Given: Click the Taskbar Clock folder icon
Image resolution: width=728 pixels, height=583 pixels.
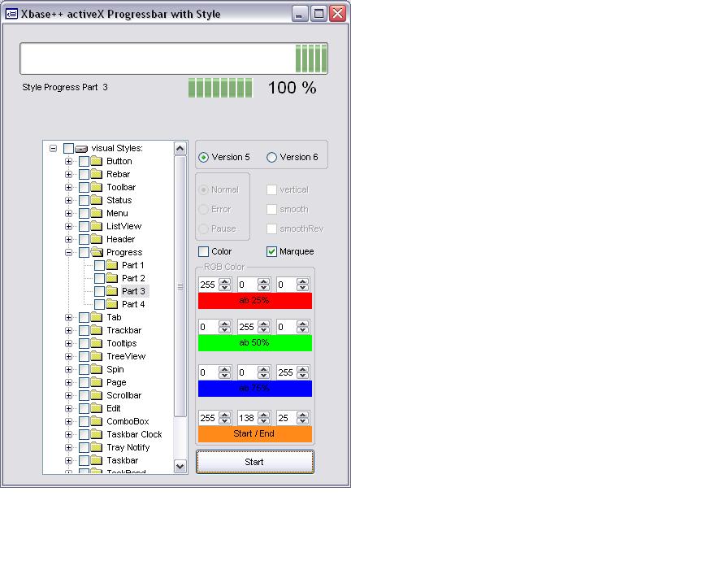Looking at the screenshot, I should click(x=97, y=434).
